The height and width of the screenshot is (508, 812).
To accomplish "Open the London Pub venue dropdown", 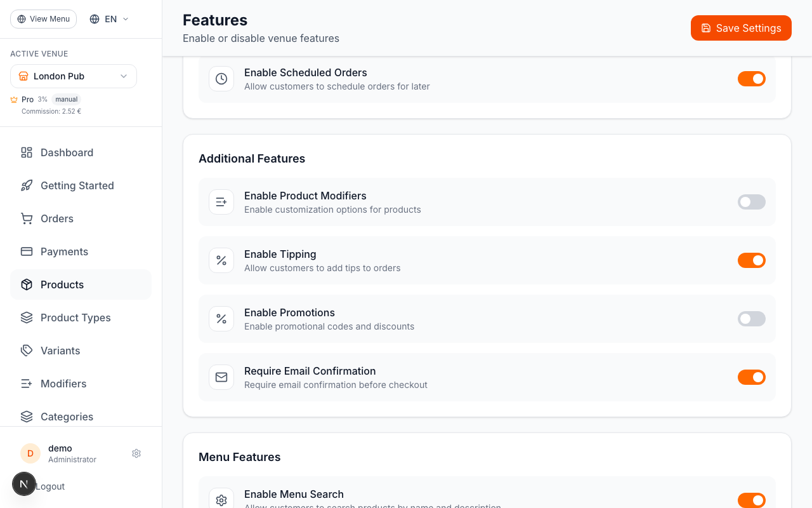I will click(73, 76).
